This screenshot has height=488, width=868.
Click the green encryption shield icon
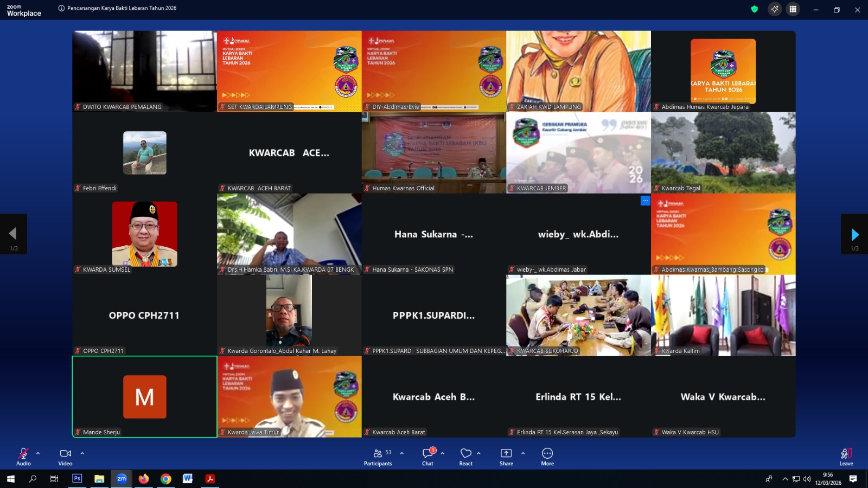point(754,9)
